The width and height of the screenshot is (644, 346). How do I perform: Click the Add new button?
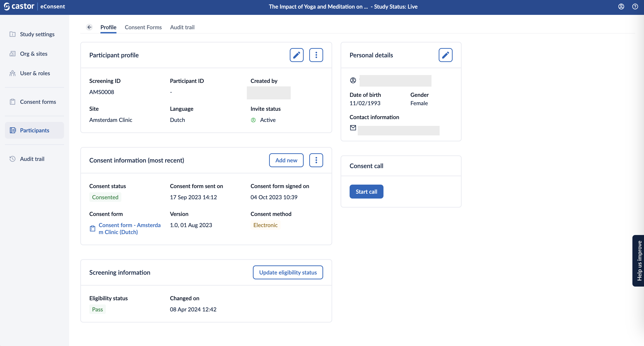click(x=286, y=160)
